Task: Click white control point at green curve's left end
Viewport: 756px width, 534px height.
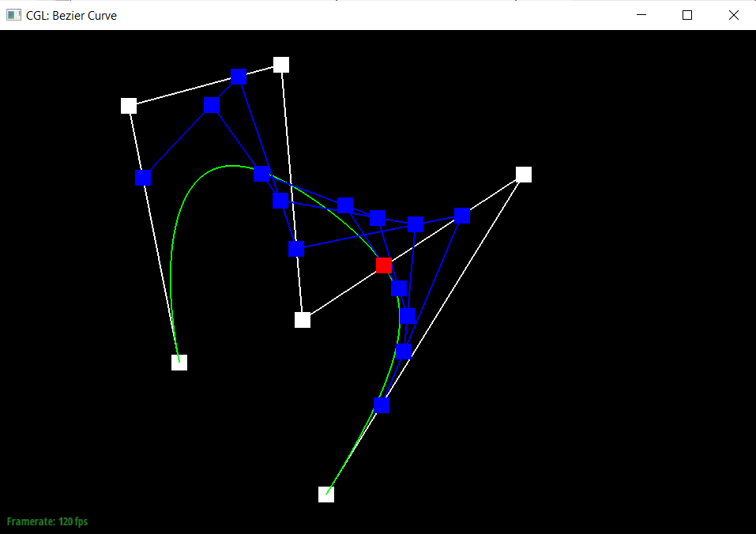Action: pos(179,363)
